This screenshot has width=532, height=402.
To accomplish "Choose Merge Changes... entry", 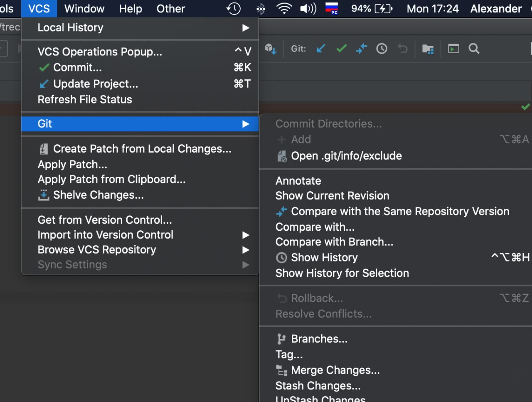I will point(396,370).
